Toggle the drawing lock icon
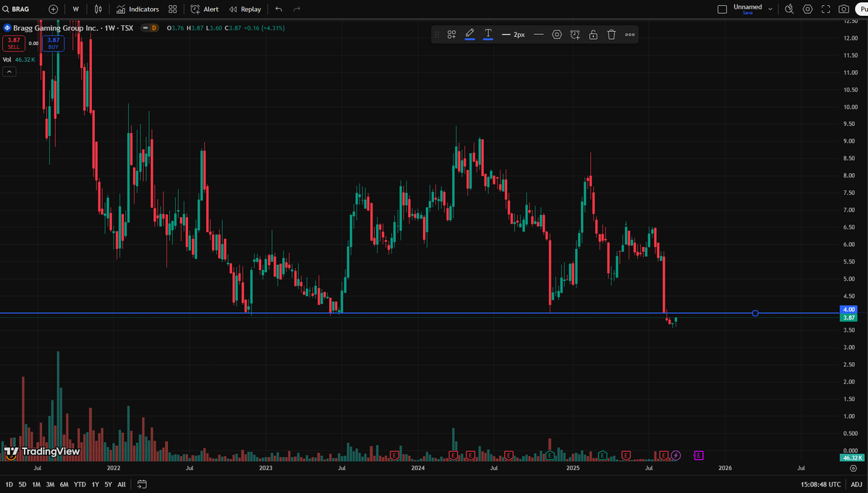 [x=593, y=34]
